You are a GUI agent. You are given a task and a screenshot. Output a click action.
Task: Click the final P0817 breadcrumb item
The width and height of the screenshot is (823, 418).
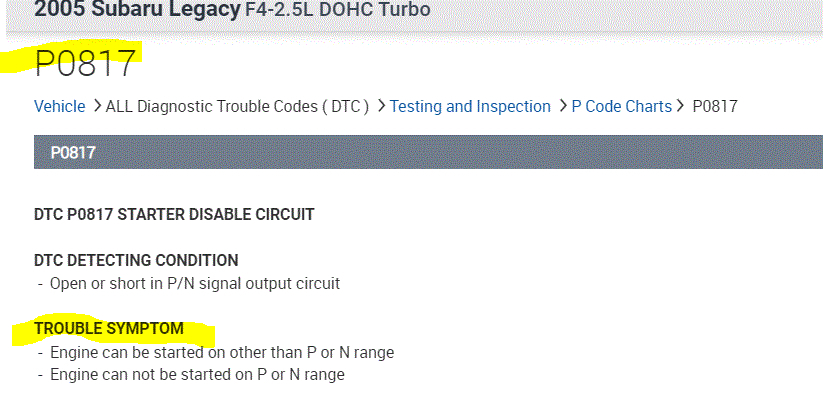(715, 107)
